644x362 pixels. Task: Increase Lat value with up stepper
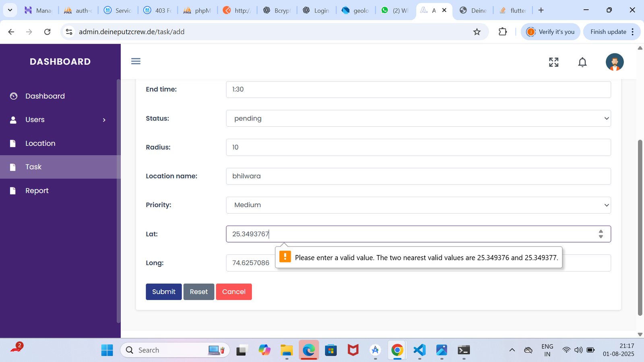click(x=601, y=232)
